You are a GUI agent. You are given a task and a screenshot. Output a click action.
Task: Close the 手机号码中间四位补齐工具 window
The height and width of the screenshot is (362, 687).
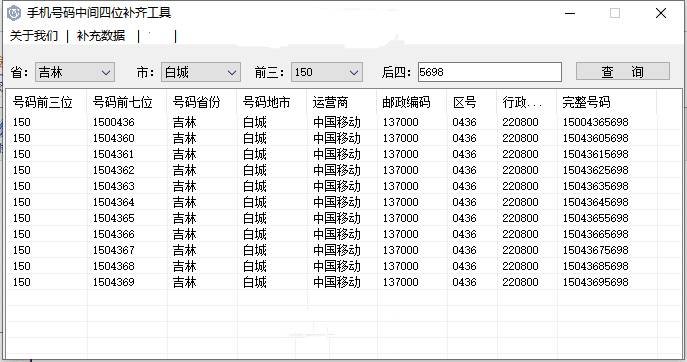[661, 13]
